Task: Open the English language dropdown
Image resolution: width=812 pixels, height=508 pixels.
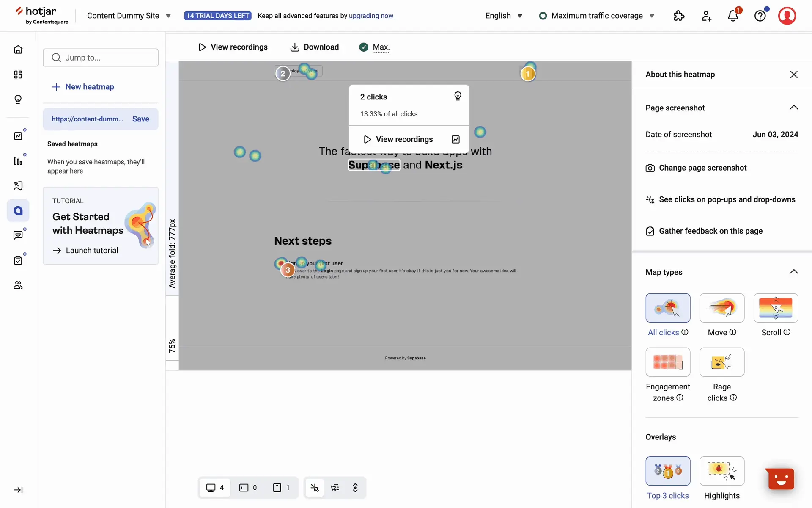Action: 503,16
